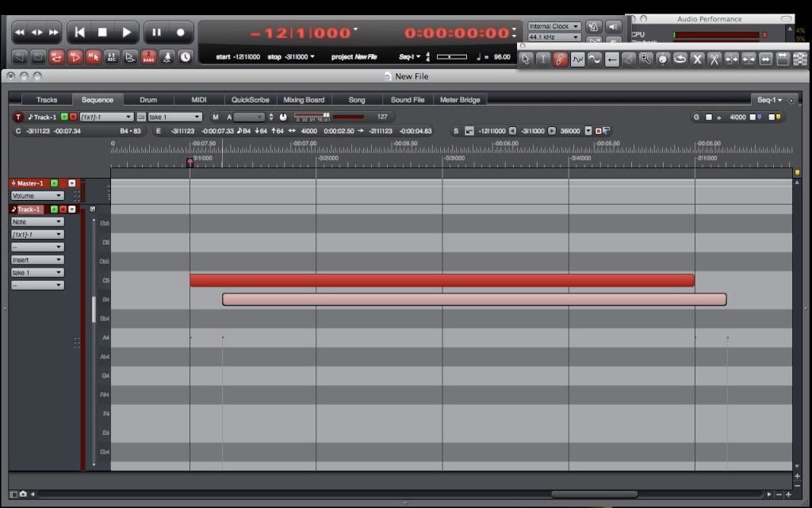Toggle audible mode speaker button

(x=614, y=26)
